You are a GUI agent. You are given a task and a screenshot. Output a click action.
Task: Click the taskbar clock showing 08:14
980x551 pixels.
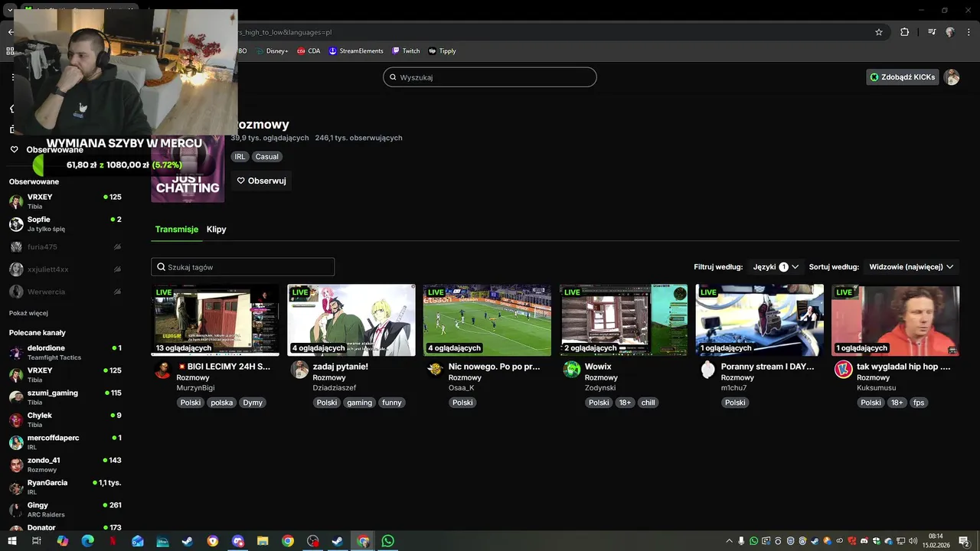click(936, 541)
